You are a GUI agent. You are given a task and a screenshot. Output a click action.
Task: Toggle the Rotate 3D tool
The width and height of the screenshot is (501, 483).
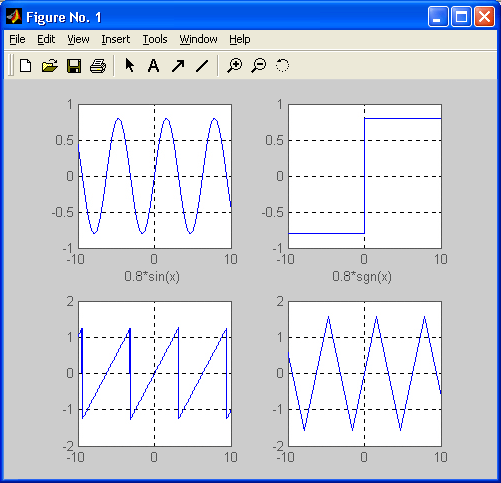click(282, 65)
